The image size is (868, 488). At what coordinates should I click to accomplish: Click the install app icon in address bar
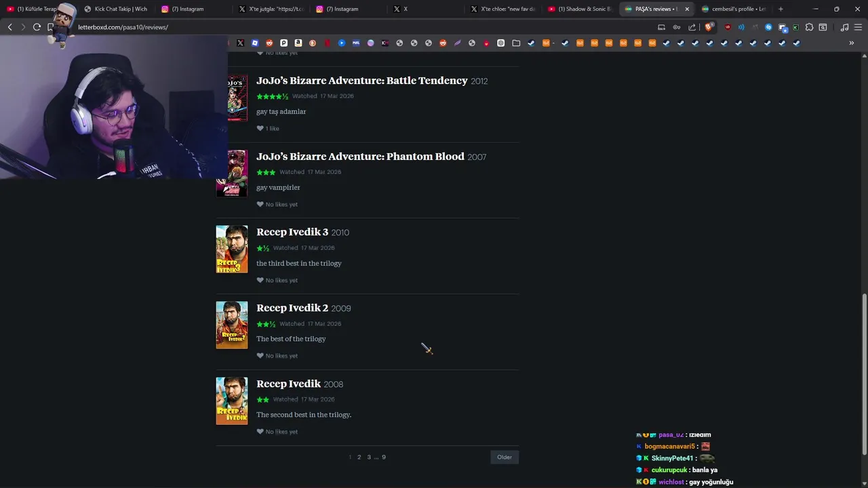click(x=661, y=27)
